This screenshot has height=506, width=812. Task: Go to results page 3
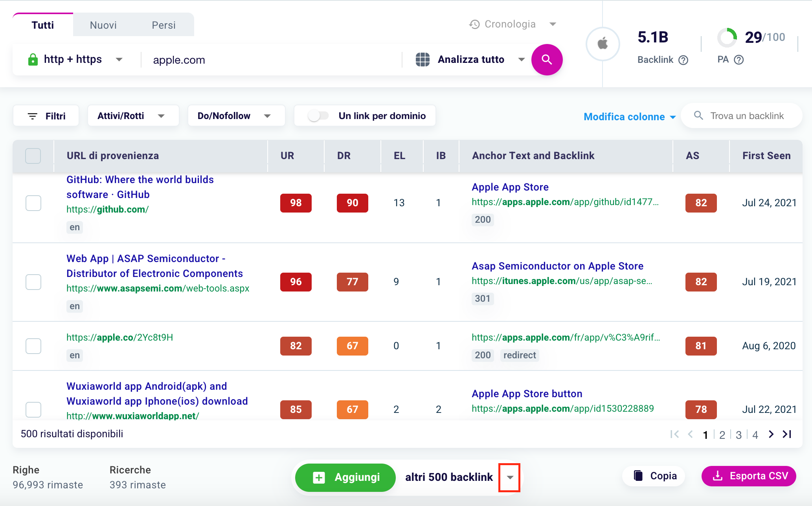(739, 435)
